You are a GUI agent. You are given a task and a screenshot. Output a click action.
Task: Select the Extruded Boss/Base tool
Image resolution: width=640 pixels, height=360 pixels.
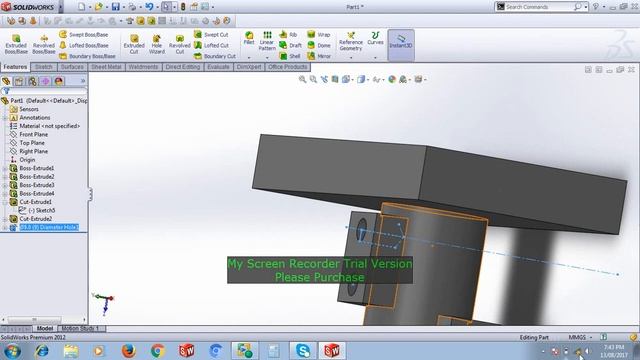tap(16, 44)
